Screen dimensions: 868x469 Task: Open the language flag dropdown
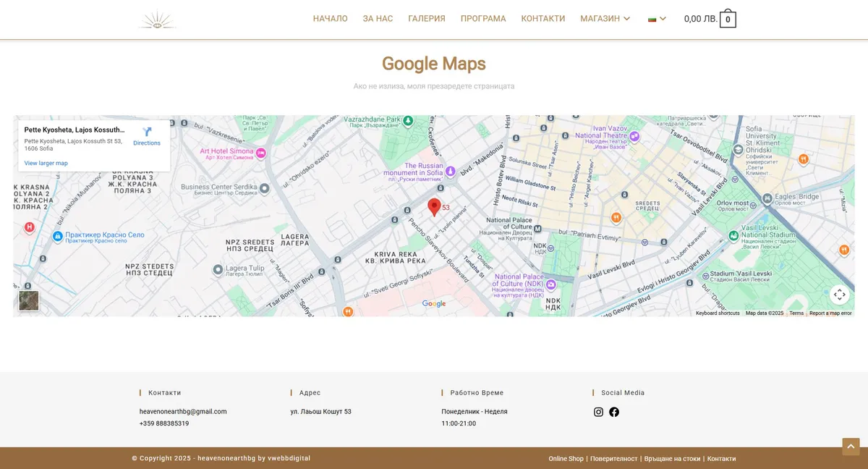click(657, 19)
